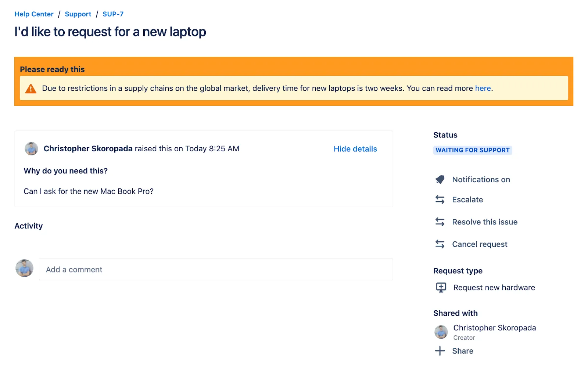This screenshot has height=375, width=588.
Task: Click the warning triangle in the banner
Action: [31, 88]
